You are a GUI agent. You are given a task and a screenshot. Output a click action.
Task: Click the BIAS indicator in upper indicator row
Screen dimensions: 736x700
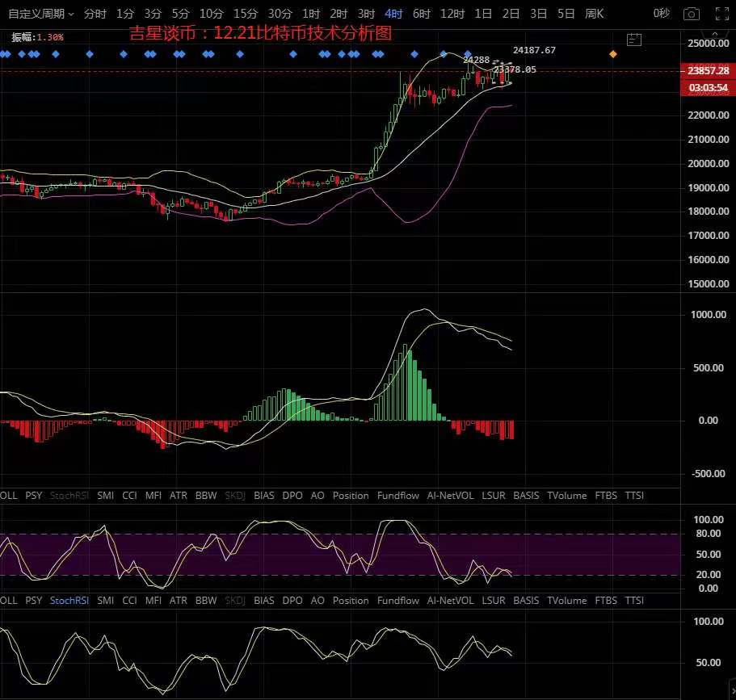point(263,496)
